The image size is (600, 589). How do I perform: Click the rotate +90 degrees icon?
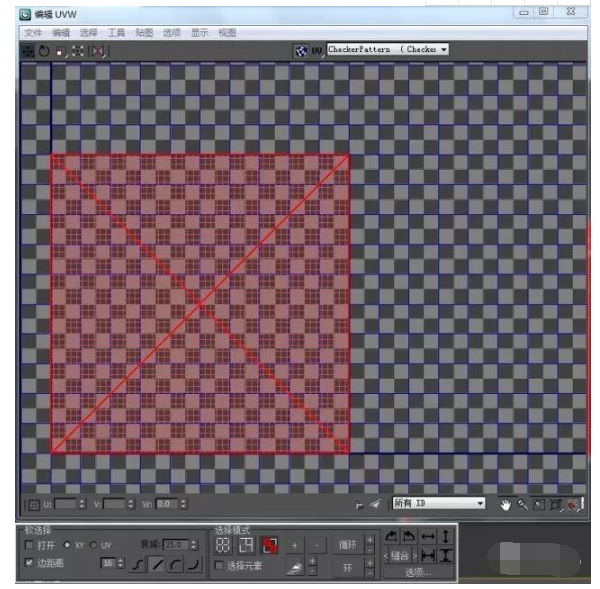tap(391, 537)
